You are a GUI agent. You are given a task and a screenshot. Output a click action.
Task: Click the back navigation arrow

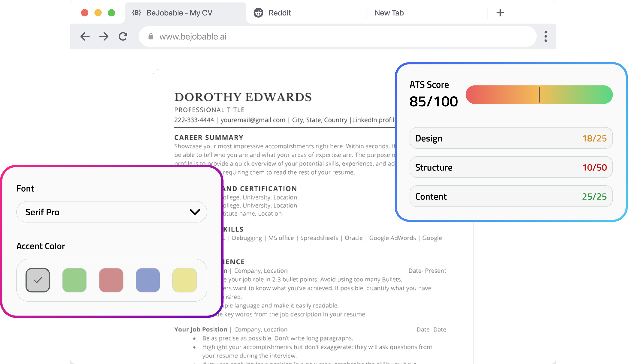(85, 36)
